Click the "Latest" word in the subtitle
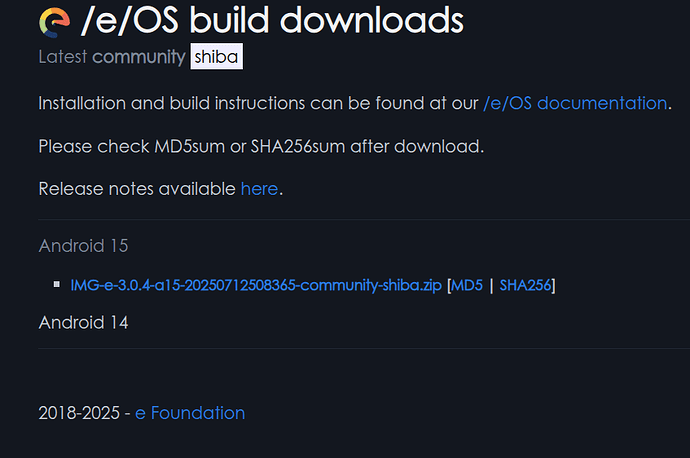The width and height of the screenshot is (690, 458). [63, 57]
